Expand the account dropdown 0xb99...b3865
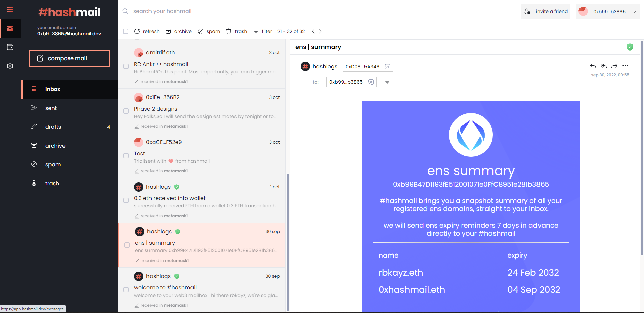This screenshot has height=313, width=644. coord(634,12)
